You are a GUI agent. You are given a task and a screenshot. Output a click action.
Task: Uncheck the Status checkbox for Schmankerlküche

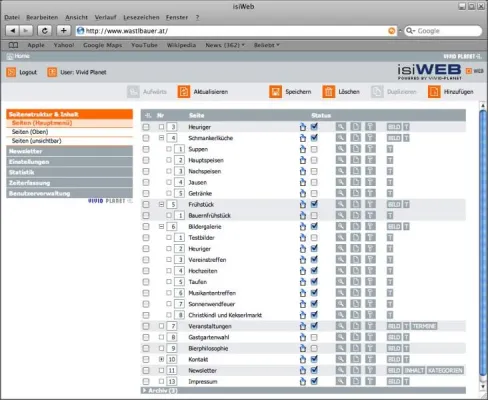[314, 138]
